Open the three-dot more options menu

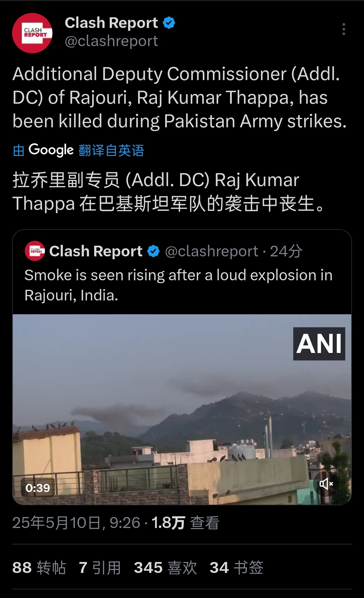(x=344, y=29)
